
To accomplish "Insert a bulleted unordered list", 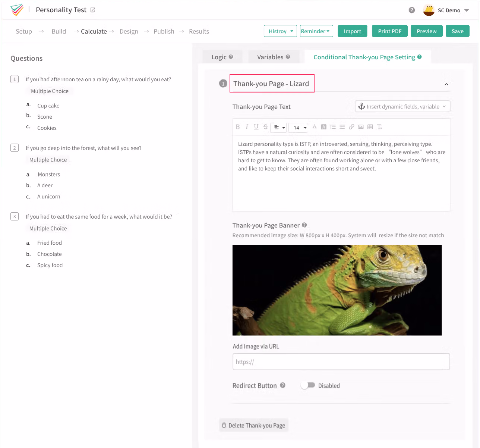I will click(x=342, y=127).
